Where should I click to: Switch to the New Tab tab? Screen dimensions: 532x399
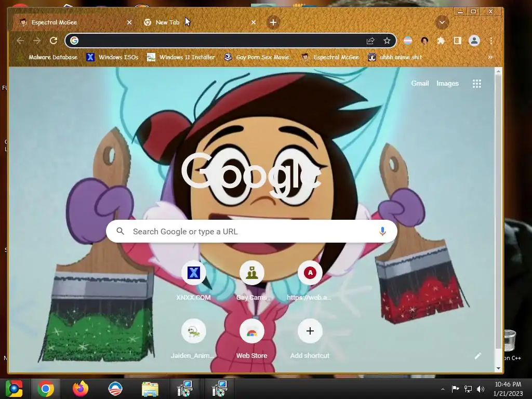coord(199,22)
